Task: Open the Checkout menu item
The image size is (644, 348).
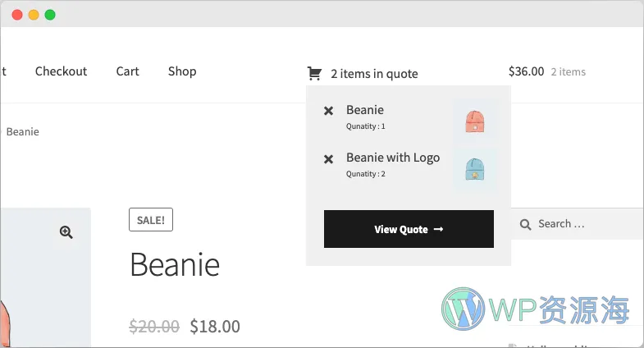Action: [62, 71]
